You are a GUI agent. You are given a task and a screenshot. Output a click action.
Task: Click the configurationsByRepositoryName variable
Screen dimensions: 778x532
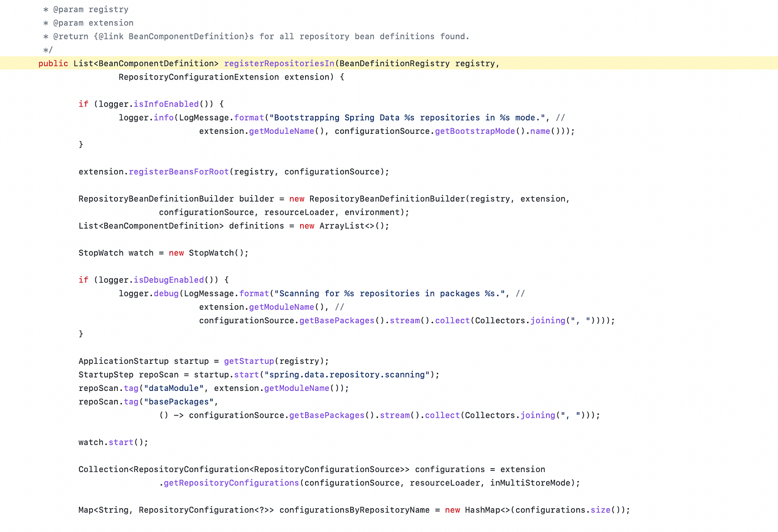coord(355,510)
